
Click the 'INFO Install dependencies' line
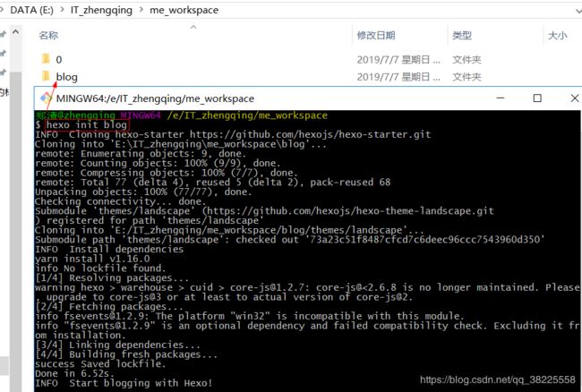click(x=109, y=249)
